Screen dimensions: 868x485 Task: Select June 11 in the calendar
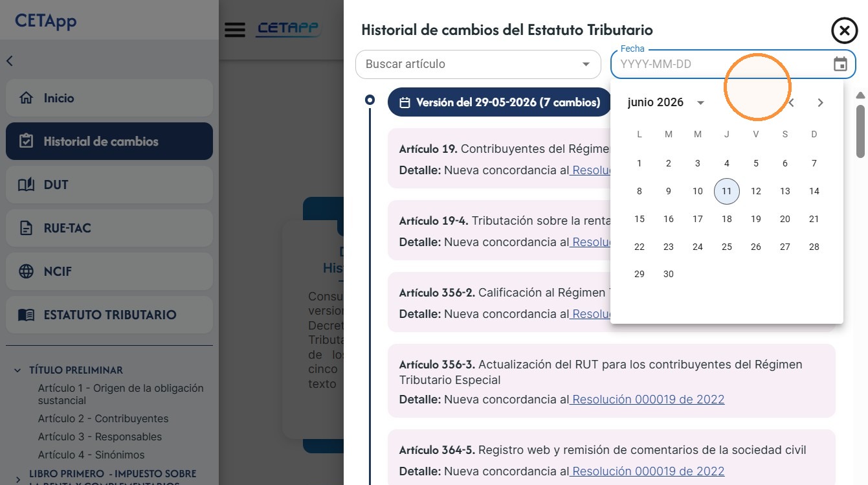(x=727, y=191)
